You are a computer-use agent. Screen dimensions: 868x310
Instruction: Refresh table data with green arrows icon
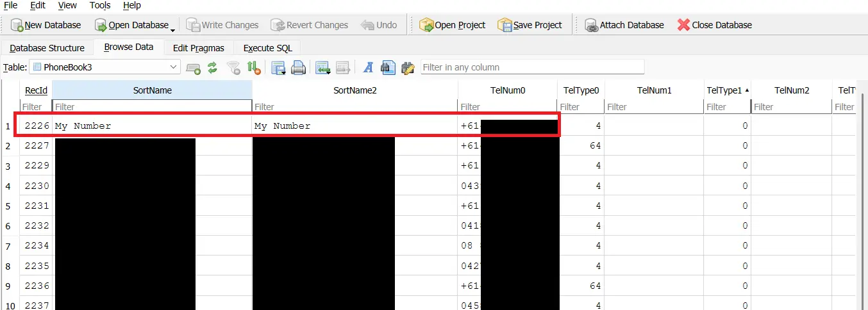click(213, 67)
